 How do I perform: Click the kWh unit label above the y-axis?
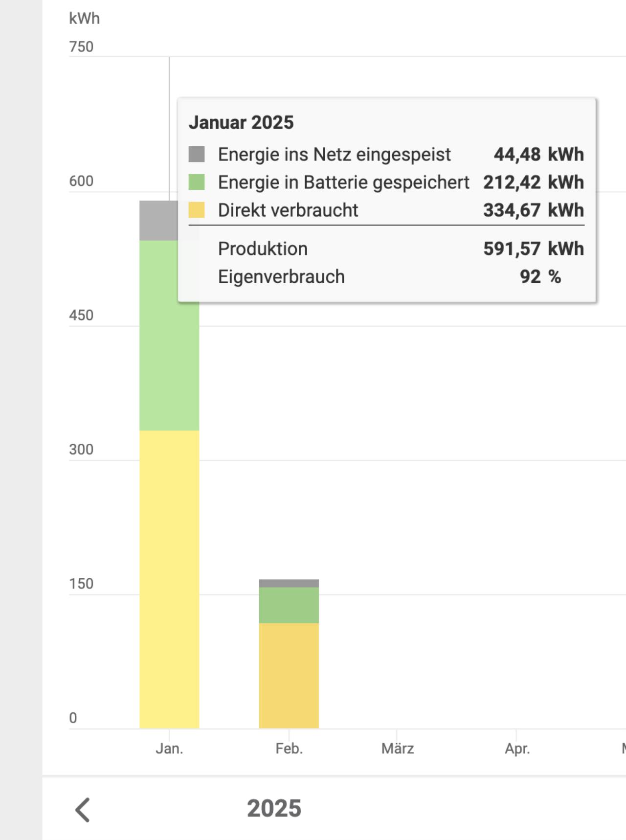click(84, 19)
